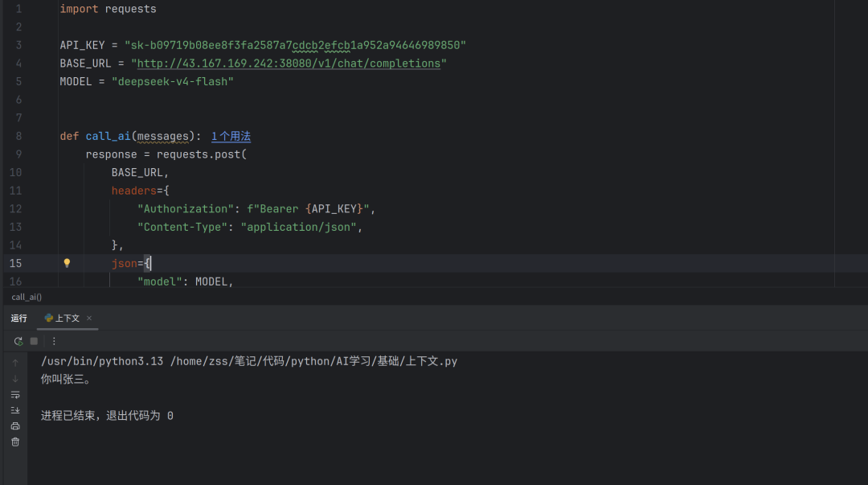Viewport: 868px width, 485px height.
Task: Switch to the 上下文 run tab
Action: tap(62, 319)
